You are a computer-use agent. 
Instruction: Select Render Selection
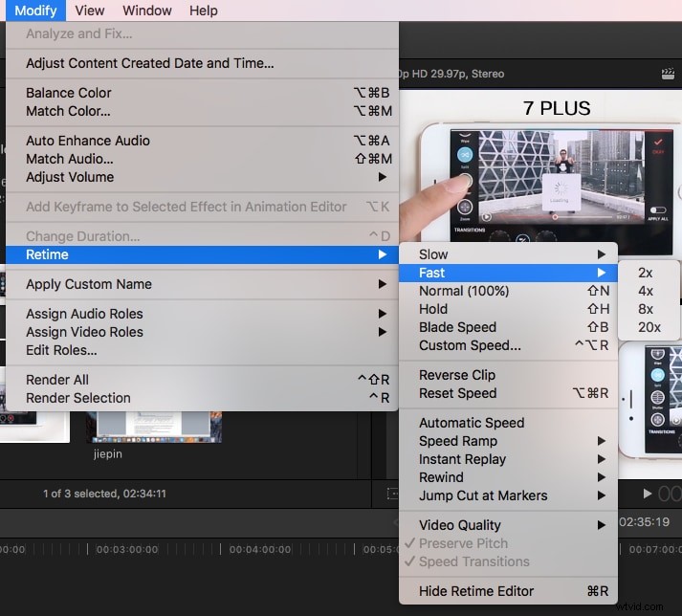202,398
